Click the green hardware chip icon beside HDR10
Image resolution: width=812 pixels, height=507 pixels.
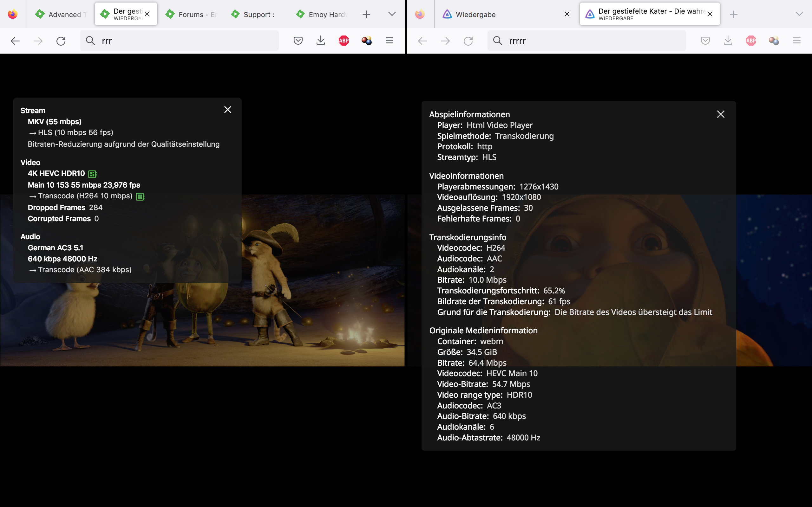92,174
